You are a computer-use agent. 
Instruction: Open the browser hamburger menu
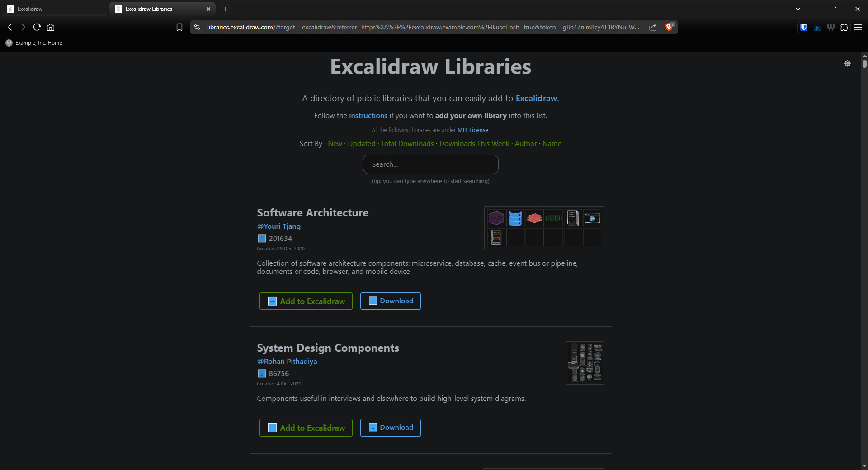point(858,27)
